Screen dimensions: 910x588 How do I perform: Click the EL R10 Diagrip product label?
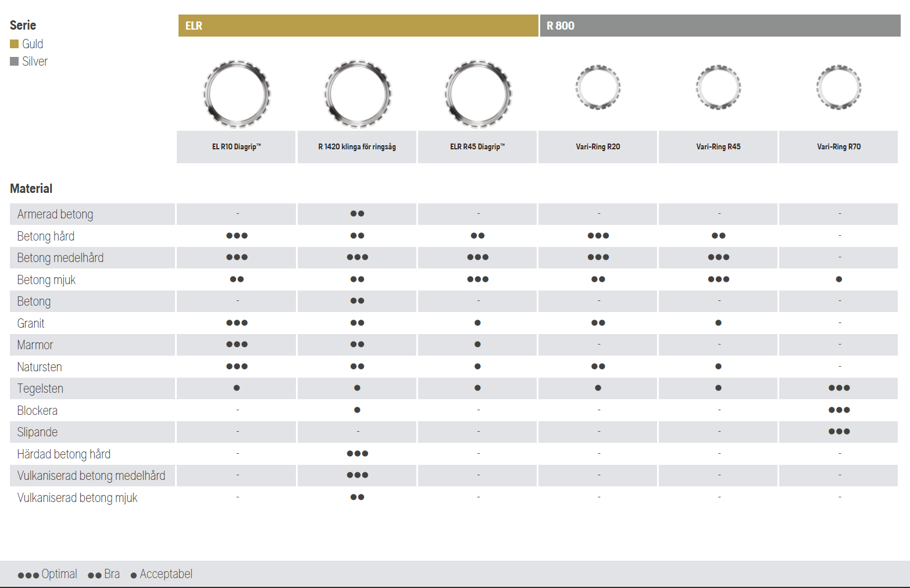tap(236, 147)
